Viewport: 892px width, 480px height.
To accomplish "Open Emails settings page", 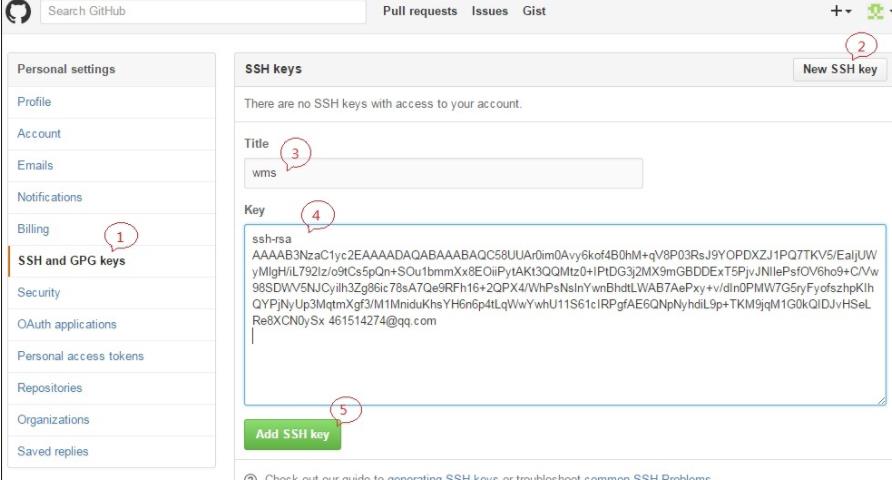I will tap(35, 166).
